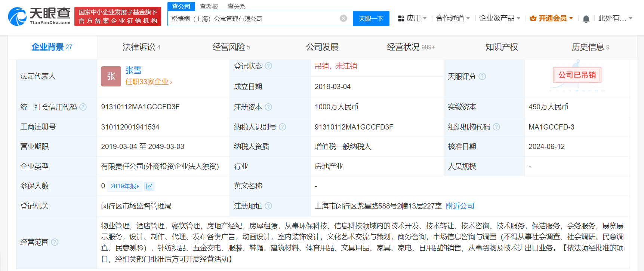Screen dimensions: 644x271
Task: Select the 查关系 search tab
Action: click(237, 6)
